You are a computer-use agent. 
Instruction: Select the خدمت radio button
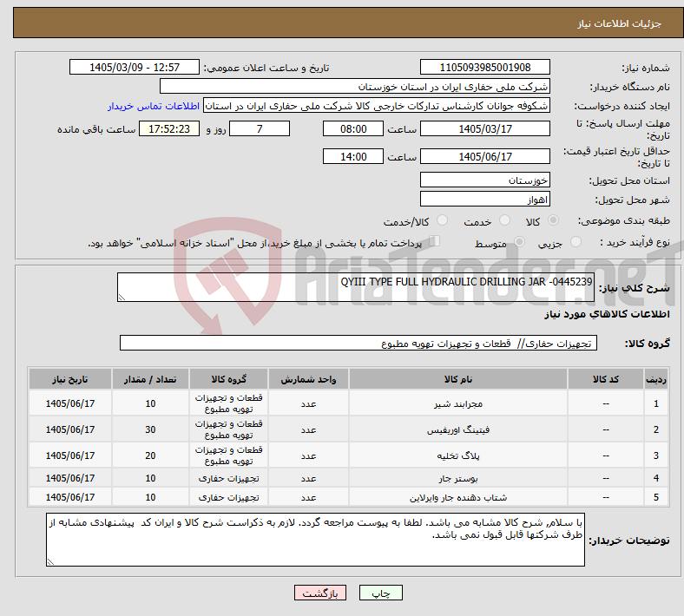click(x=504, y=220)
